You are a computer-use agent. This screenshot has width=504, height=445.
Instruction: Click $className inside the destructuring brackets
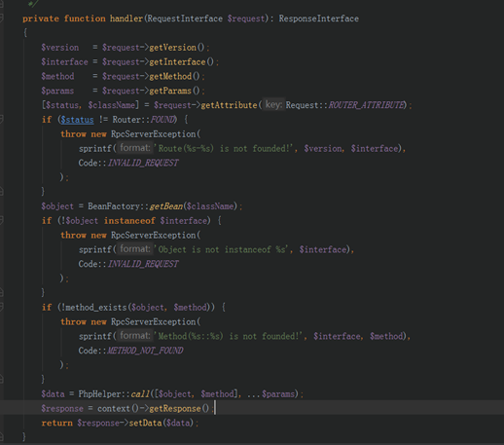tap(112, 105)
